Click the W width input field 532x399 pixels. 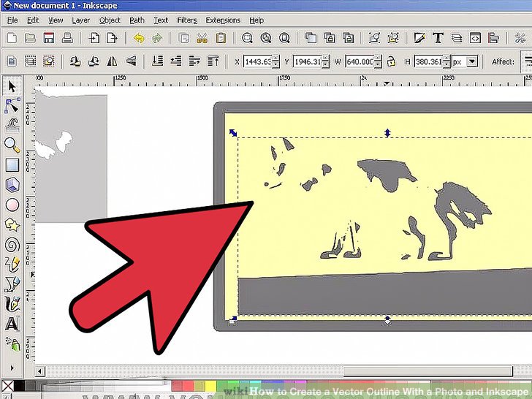coord(360,61)
